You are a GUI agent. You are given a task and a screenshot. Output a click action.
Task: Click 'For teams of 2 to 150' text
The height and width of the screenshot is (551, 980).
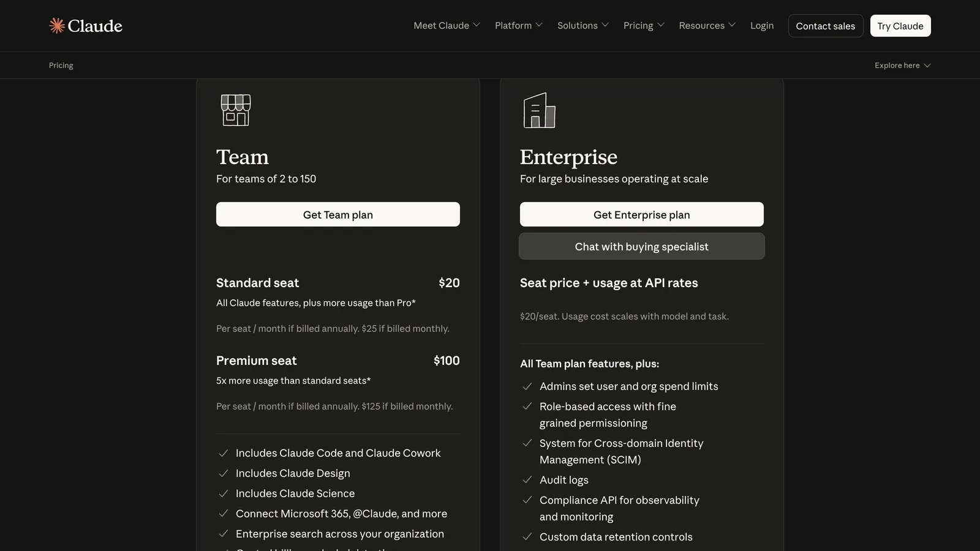pyautogui.click(x=266, y=179)
